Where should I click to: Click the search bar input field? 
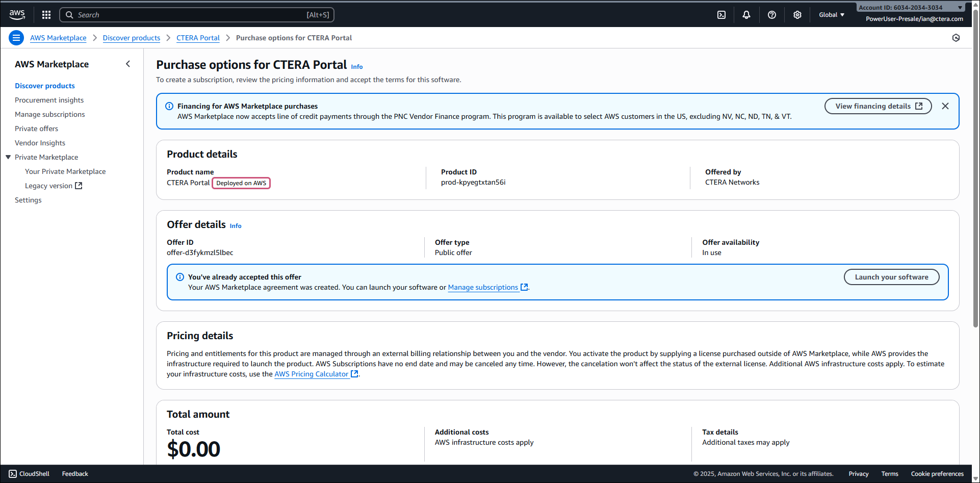click(x=197, y=15)
